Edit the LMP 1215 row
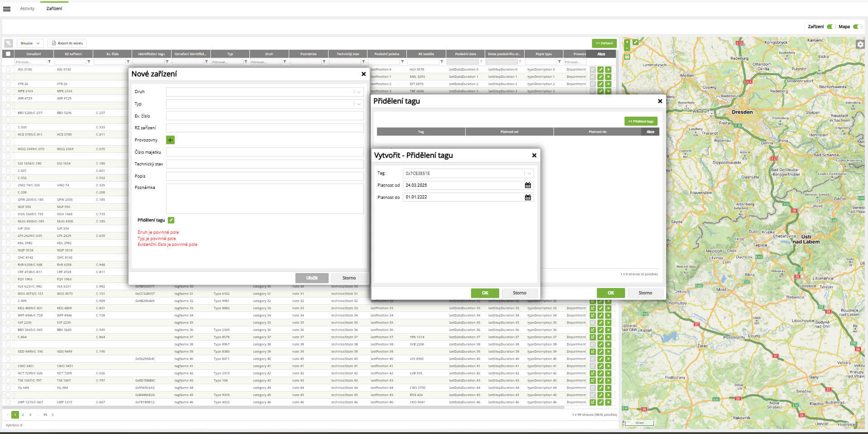Viewport: 868px width, 434px height. [x=601, y=402]
